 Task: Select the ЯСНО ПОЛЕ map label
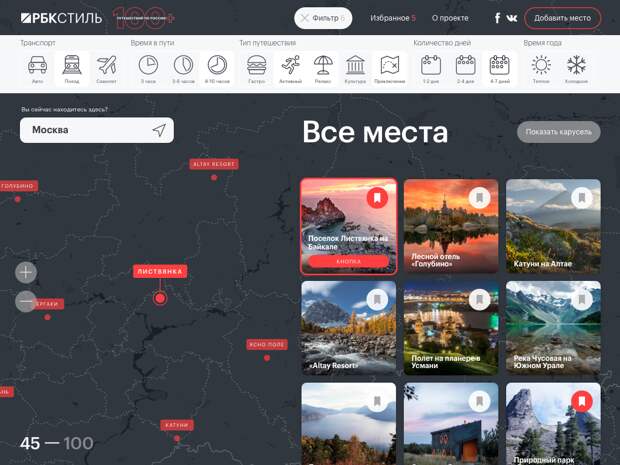[x=267, y=344]
